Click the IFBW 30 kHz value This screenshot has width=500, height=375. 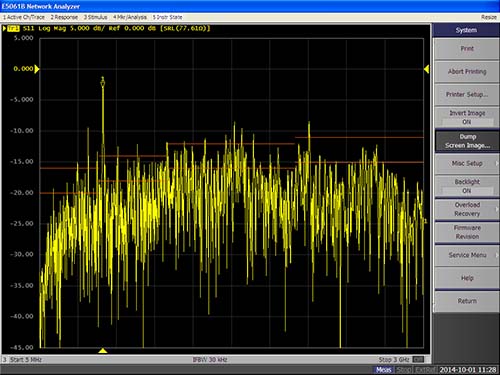[x=210, y=360]
